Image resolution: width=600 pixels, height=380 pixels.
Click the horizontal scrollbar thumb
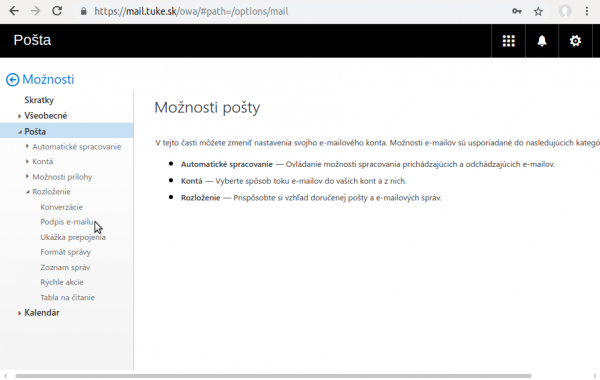coord(273,376)
